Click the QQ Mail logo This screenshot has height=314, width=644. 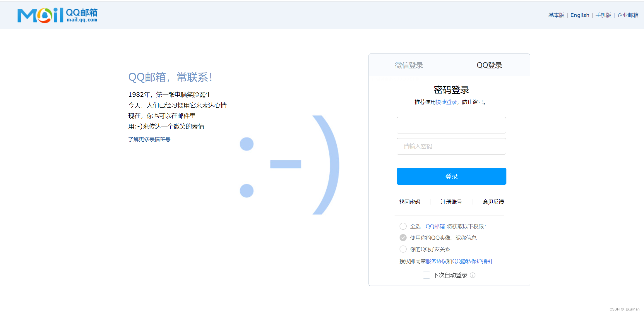pos(57,15)
